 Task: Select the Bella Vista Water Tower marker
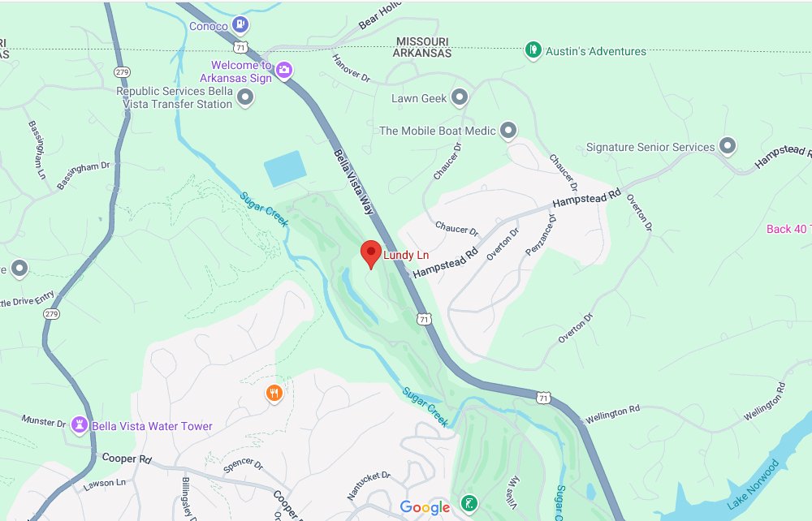coord(80,425)
